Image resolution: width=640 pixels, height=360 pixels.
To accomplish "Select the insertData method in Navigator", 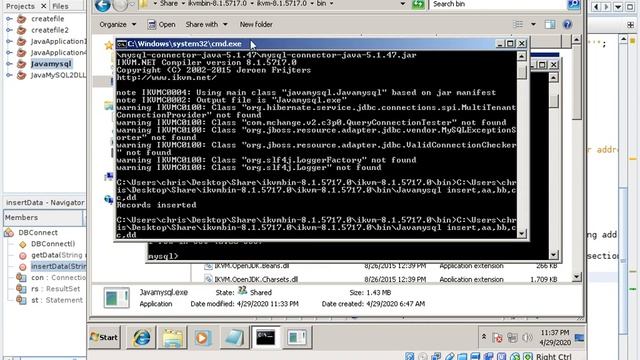I will (58, 266).
